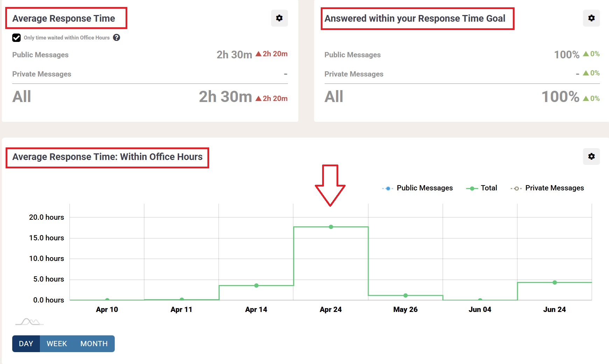Click the All 100% total value

[x=560, y=97]
